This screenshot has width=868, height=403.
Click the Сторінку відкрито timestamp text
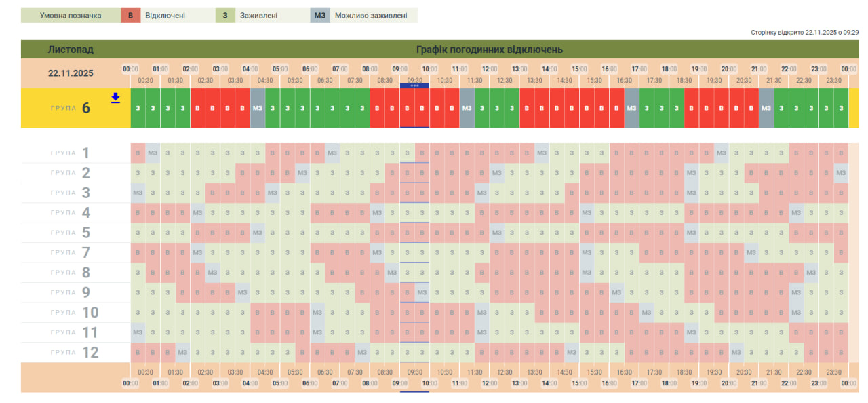click(x=805, y=32)
